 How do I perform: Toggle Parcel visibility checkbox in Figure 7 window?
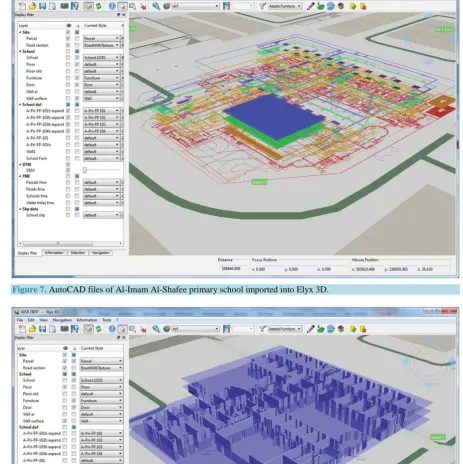point(68,38)
